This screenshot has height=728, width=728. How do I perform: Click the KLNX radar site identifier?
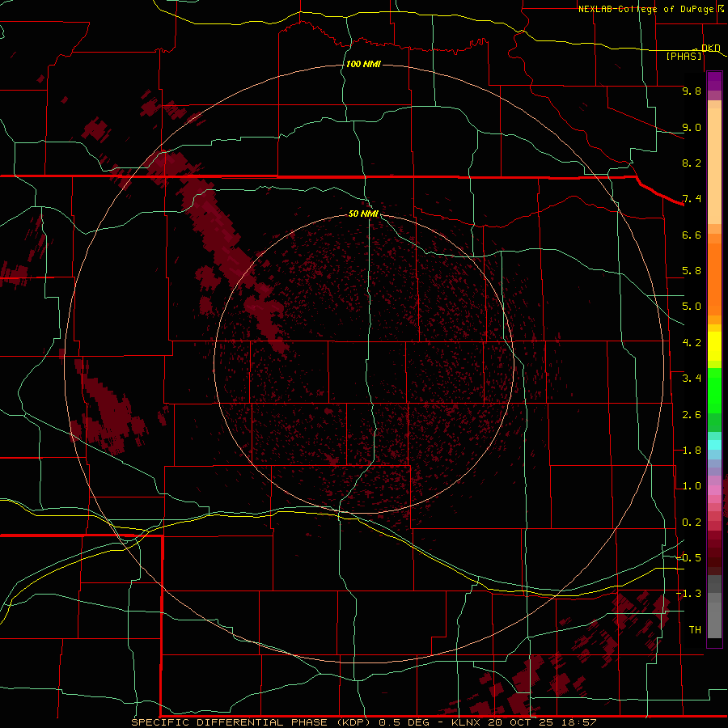tap(467, 722)
